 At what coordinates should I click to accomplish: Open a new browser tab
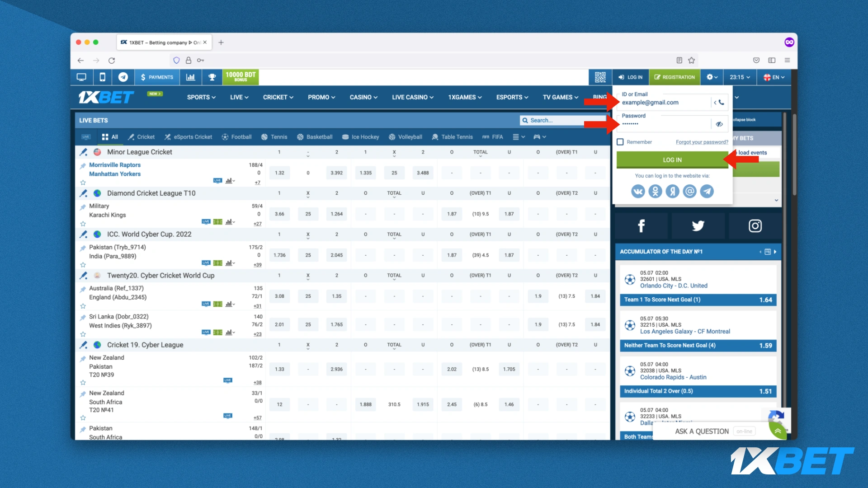point(221,42)
